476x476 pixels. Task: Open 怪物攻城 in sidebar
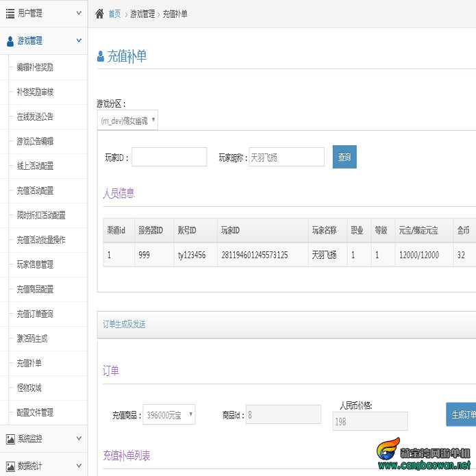click(x=29, y=388)
